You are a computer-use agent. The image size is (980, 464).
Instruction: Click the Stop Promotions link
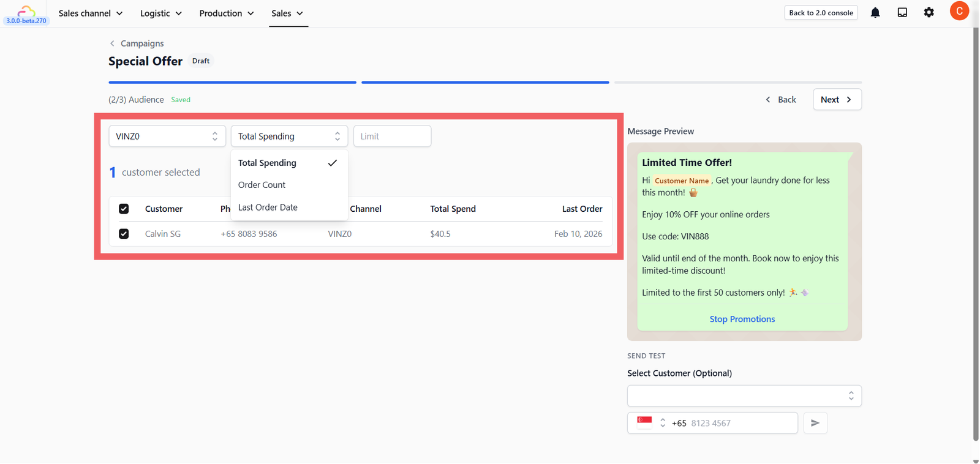(742, 319)
